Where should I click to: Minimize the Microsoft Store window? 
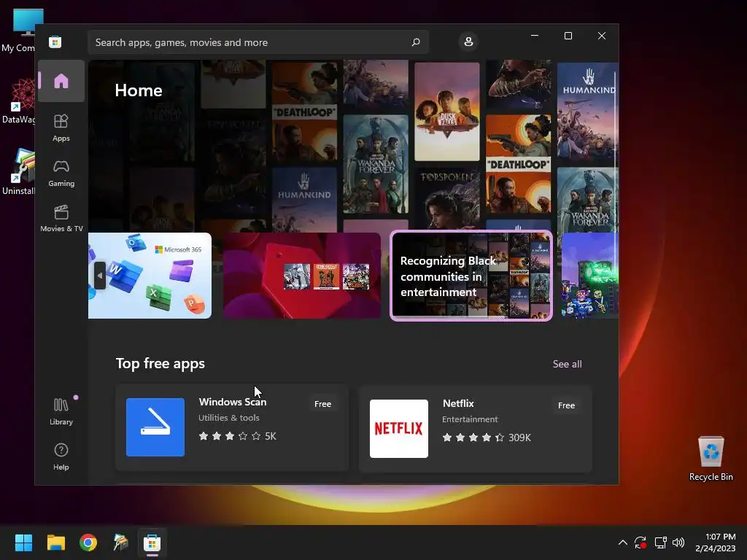pyautogui.click(x=535, y=36)
